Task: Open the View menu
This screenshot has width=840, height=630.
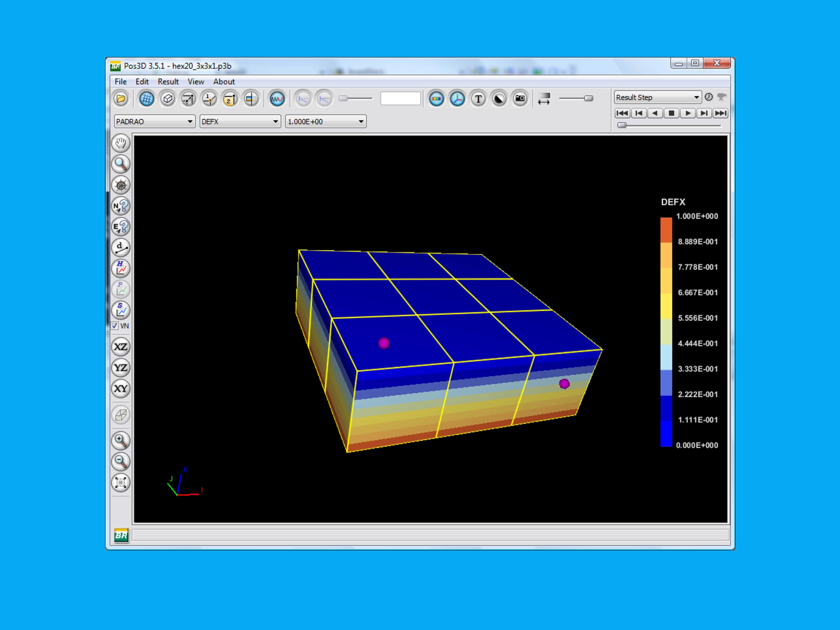Action: point(196,82)
